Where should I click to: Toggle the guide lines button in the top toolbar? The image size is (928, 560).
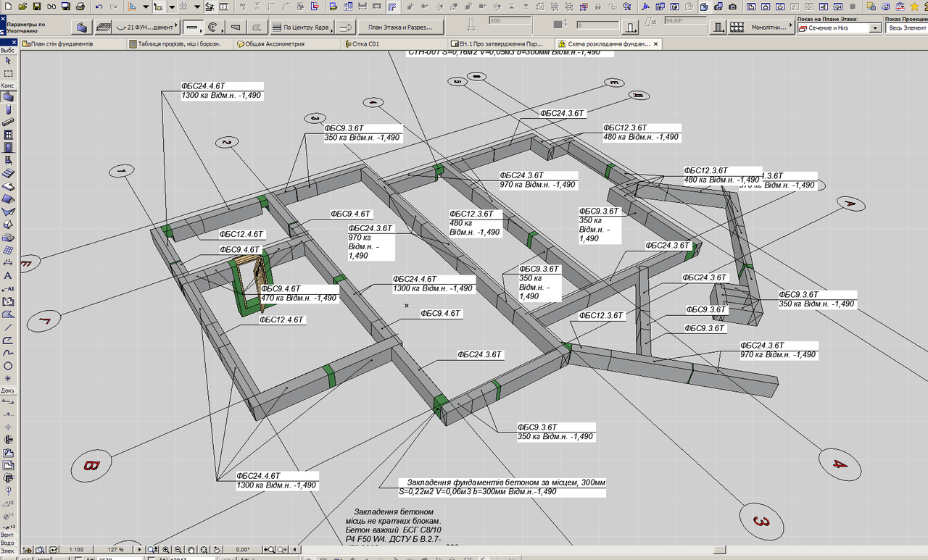132,7
